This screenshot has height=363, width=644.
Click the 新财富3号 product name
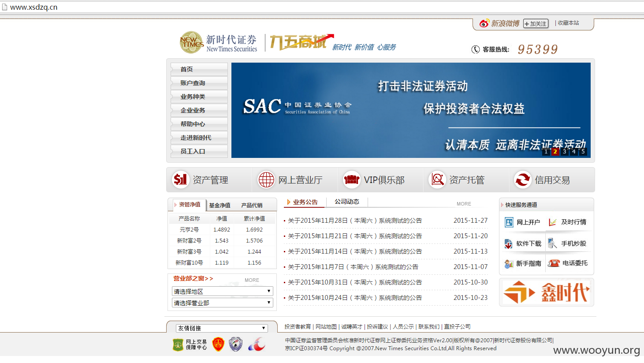(x=189, y=252)
